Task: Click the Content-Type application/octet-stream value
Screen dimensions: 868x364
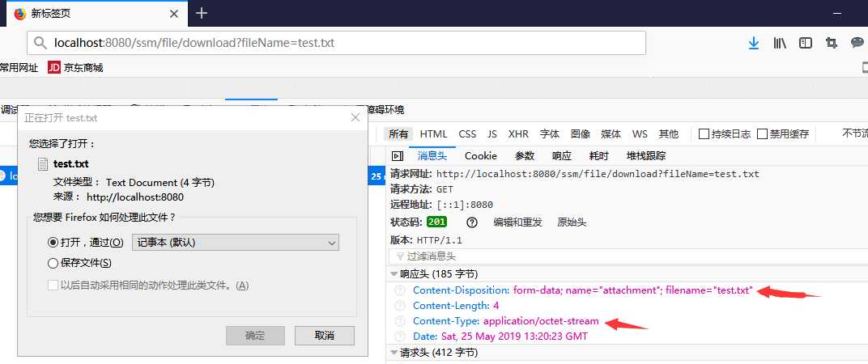Action: coord(541,321)
